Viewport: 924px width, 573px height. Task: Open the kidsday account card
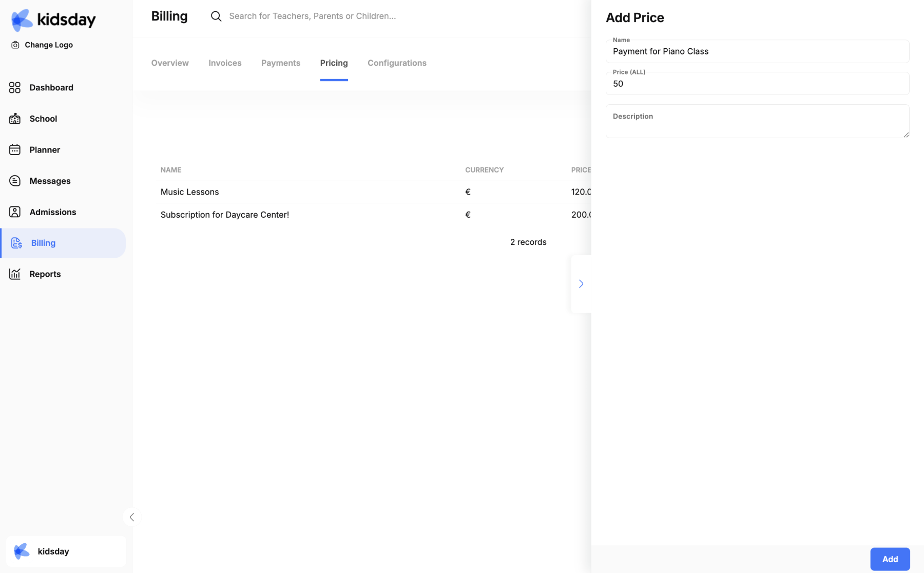(66, 551)
